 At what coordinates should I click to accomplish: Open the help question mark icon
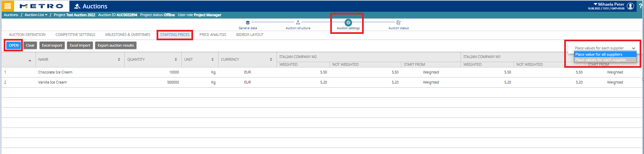(x=640, y=6)
